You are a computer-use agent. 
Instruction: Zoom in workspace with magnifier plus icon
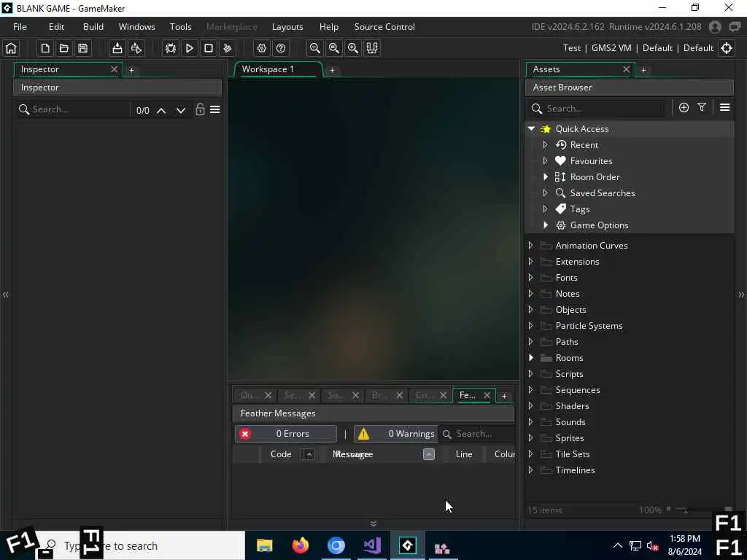coord(353,48)
